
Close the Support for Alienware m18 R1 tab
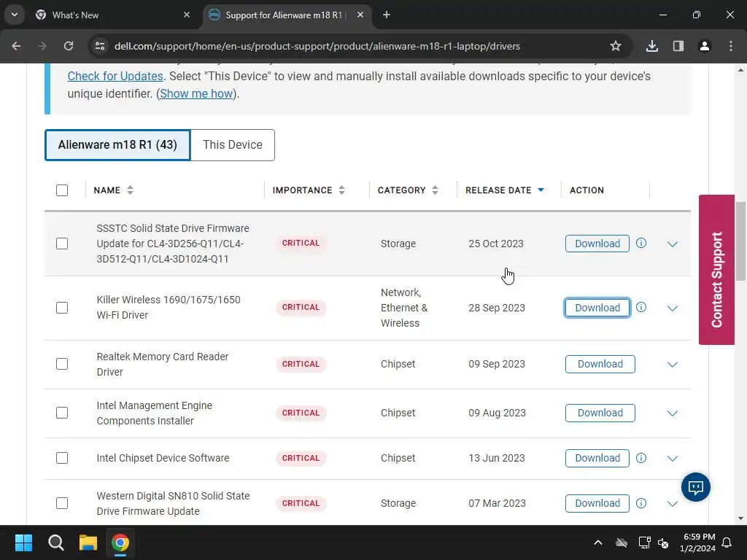click(x=360, y=15)
